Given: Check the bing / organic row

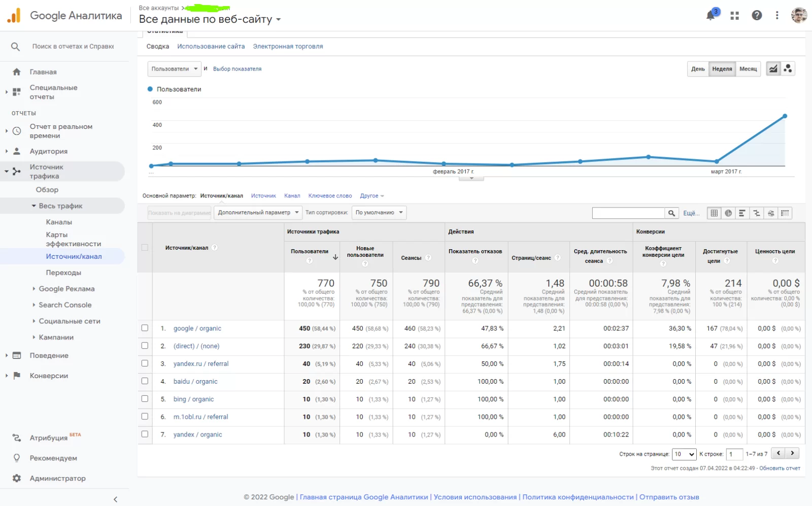Looking at the screenshot, I should click(145, 399).
